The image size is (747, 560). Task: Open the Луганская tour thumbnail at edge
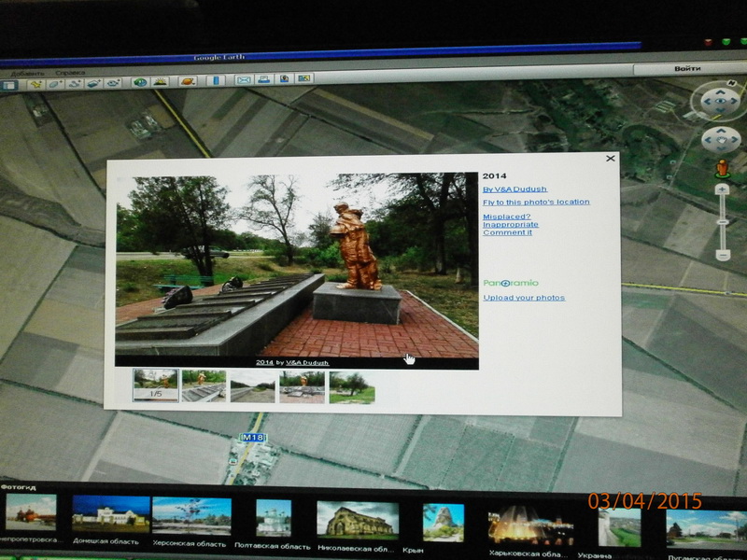point(706,529)
